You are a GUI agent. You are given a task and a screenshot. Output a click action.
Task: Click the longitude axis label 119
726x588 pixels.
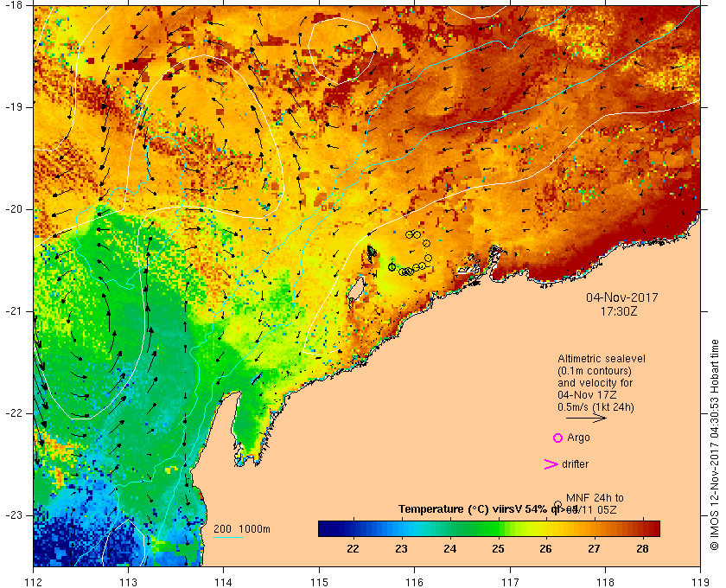coord(701,581)
